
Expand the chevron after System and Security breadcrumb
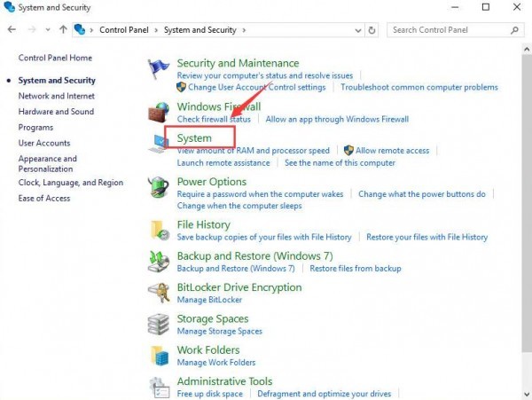point(244,30)
